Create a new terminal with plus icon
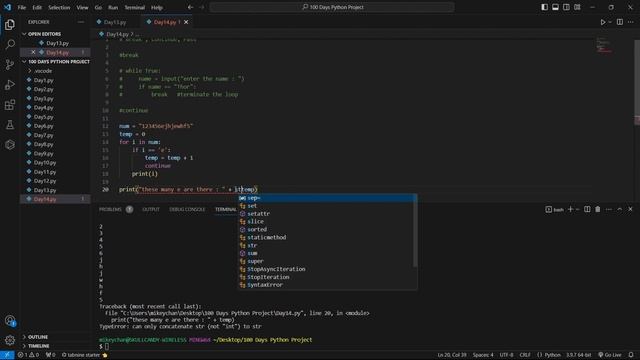The width and height of the screenshot is (640, 360). tap(570, 209)
